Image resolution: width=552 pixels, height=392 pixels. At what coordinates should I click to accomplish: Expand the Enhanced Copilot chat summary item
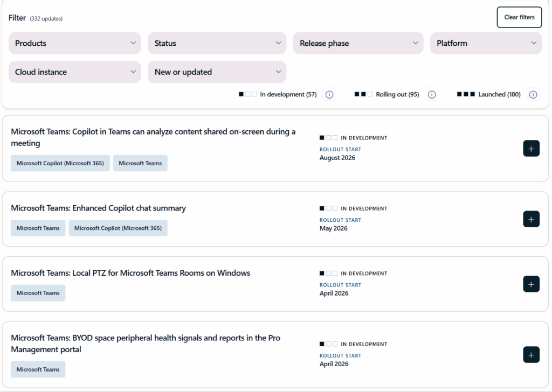(531, 219)
